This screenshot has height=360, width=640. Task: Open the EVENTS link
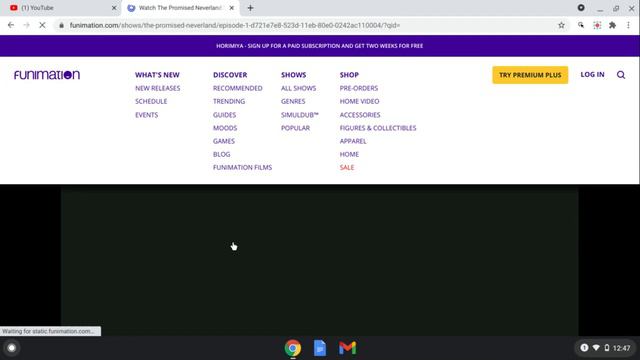(x=147, y=115)
